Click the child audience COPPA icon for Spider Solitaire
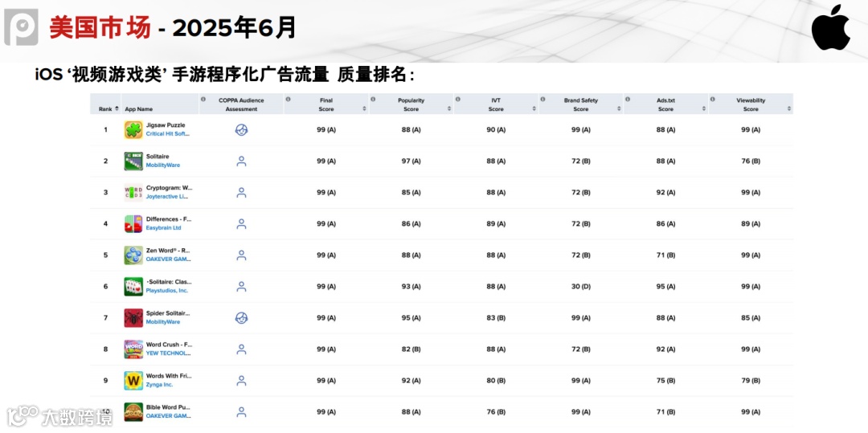 [x=241, y=318]
